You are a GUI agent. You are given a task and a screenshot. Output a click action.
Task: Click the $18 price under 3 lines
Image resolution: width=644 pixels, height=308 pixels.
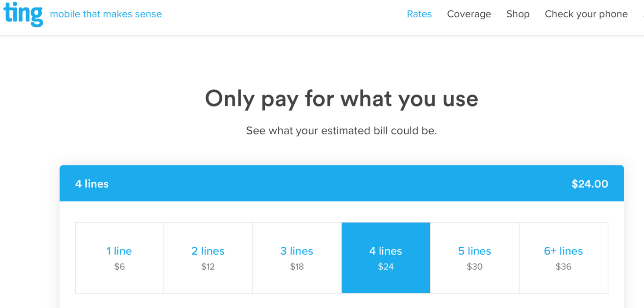[x=296, y=266]
